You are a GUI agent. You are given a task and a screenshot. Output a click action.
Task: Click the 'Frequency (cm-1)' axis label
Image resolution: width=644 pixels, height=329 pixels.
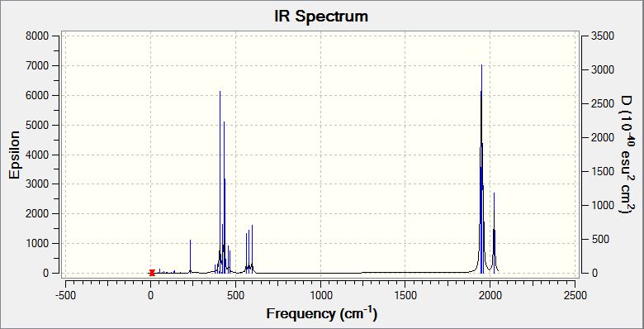point(322,314)
